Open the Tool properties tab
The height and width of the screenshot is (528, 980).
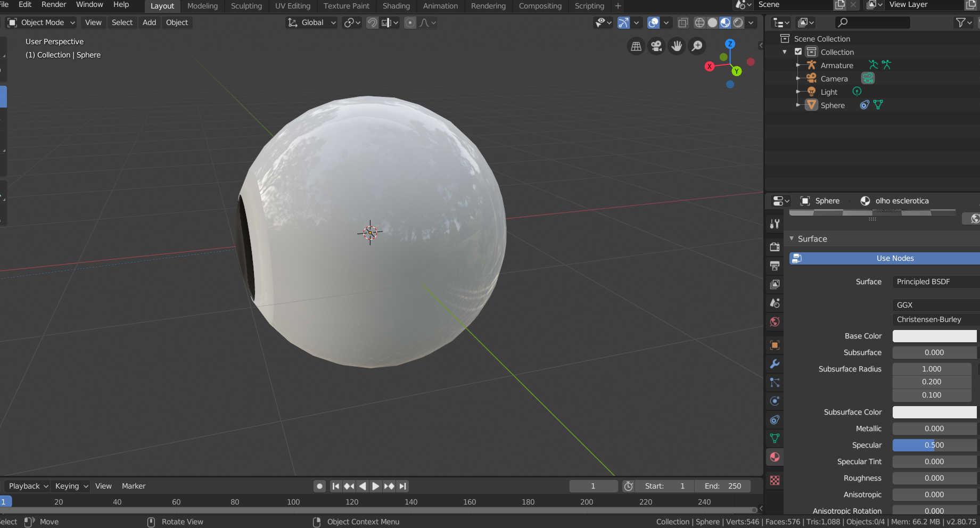click(x=775, y=224)
